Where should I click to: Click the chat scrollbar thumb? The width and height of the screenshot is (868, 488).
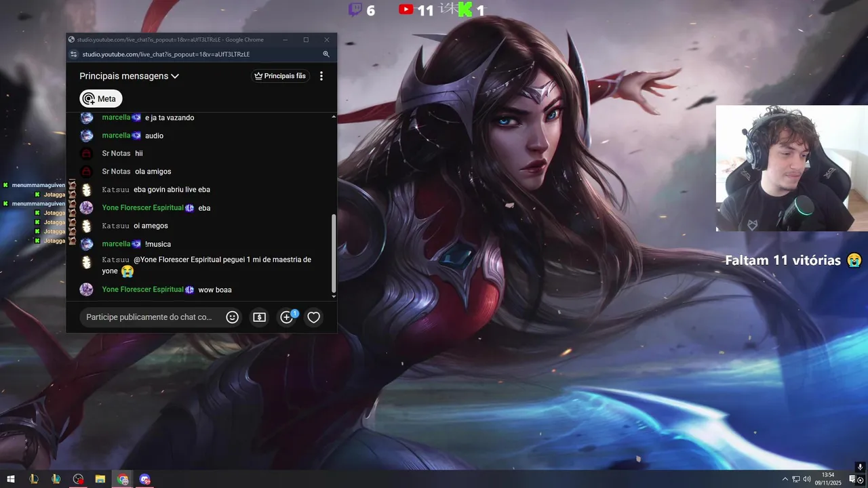(x=334, y=253)
